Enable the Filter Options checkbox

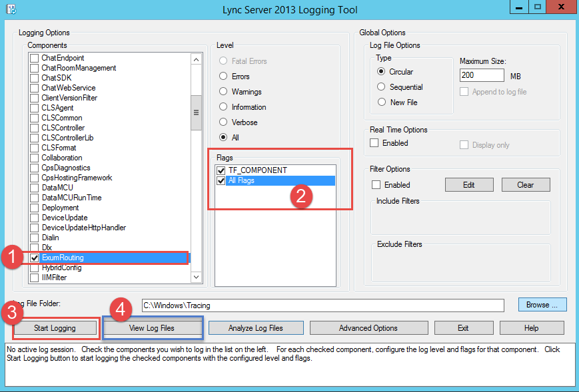[x=376, y=185]
